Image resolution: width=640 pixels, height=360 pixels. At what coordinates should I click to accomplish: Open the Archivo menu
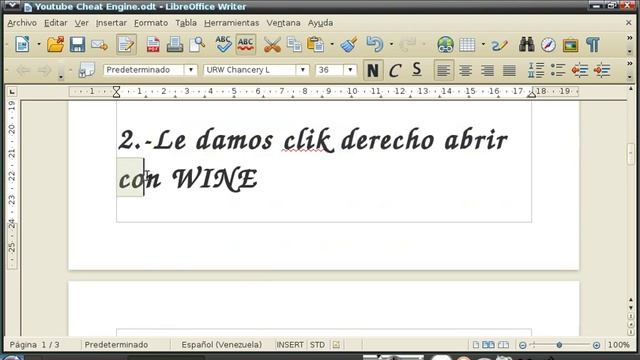click(x=22, y=23)
